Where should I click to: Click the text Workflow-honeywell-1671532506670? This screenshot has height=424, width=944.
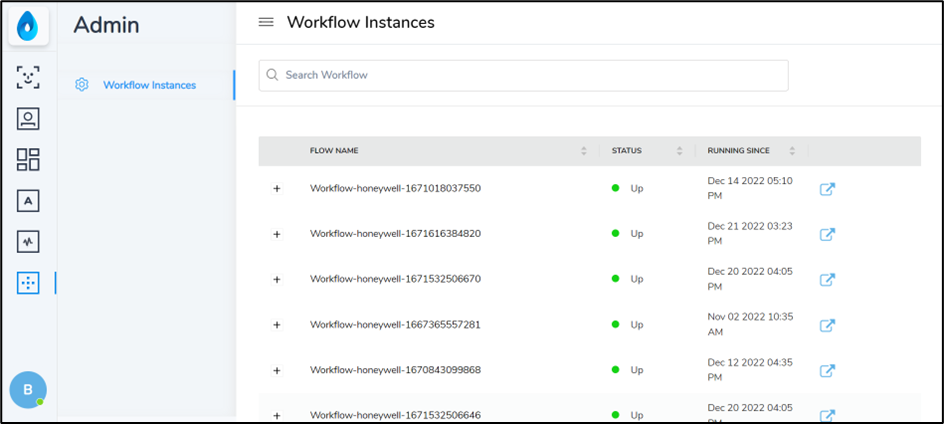pyautogui.click(x=396, y=279)
